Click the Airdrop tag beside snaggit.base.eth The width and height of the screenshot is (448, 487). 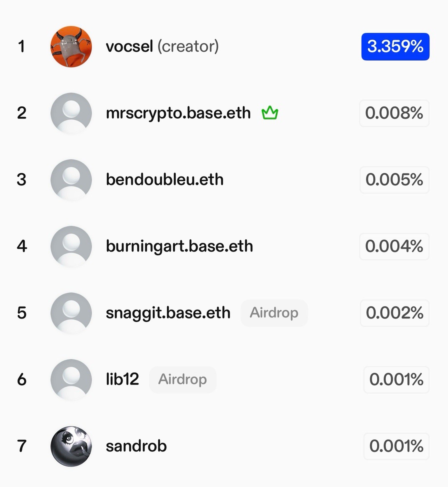point(274,313)
